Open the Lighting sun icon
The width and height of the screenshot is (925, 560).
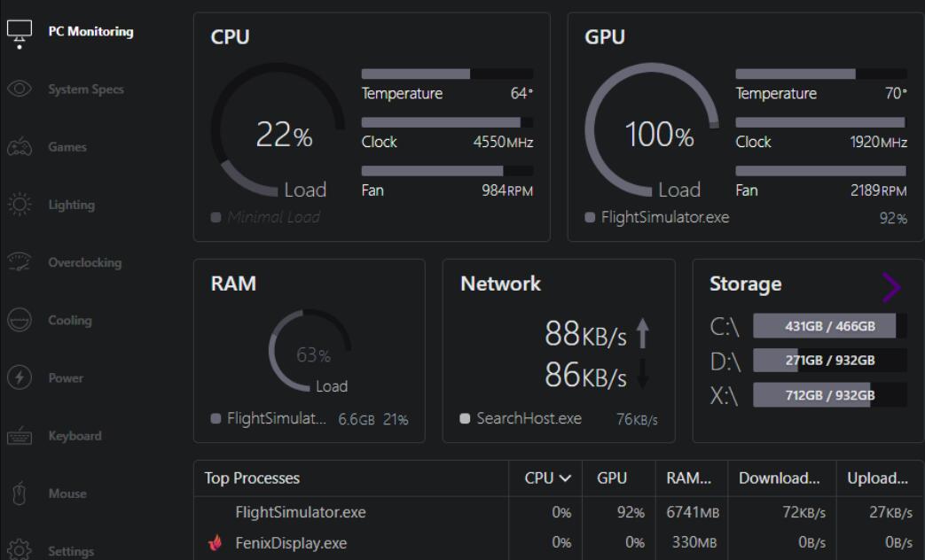(x=20, y=205)
